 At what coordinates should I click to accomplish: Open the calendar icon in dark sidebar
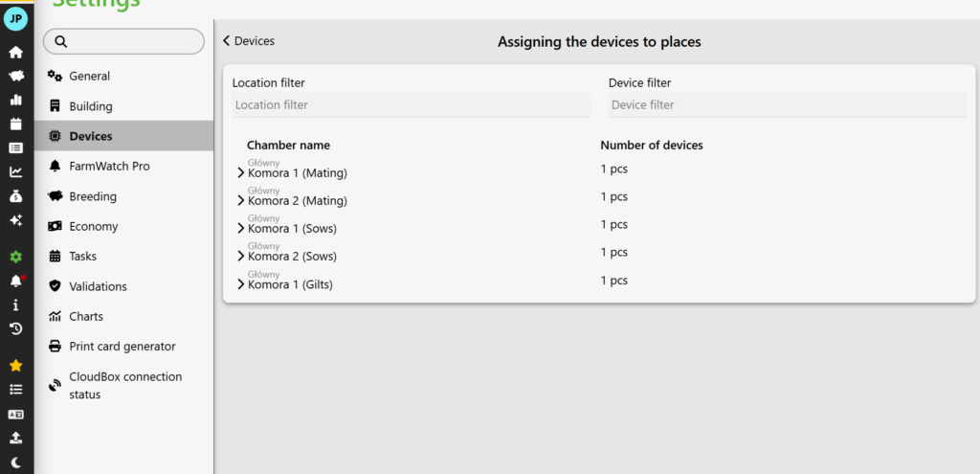pos(15,124)
